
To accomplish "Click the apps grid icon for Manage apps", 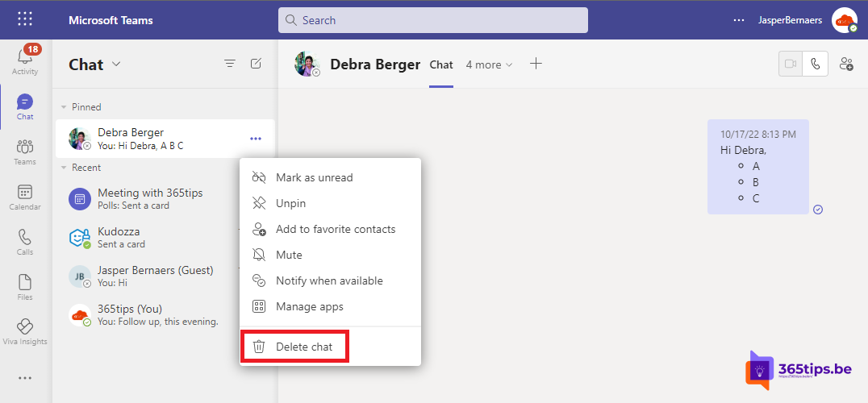I will pos(258,306).
